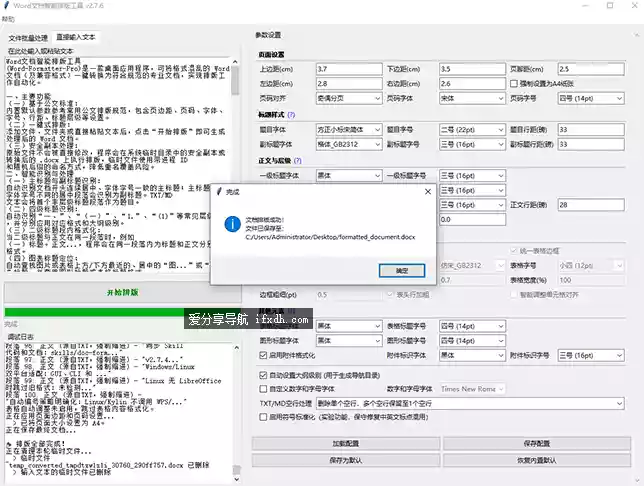Confirm the dialog with the 确定 button
644x486 pixels.
(x=402, y=271)
